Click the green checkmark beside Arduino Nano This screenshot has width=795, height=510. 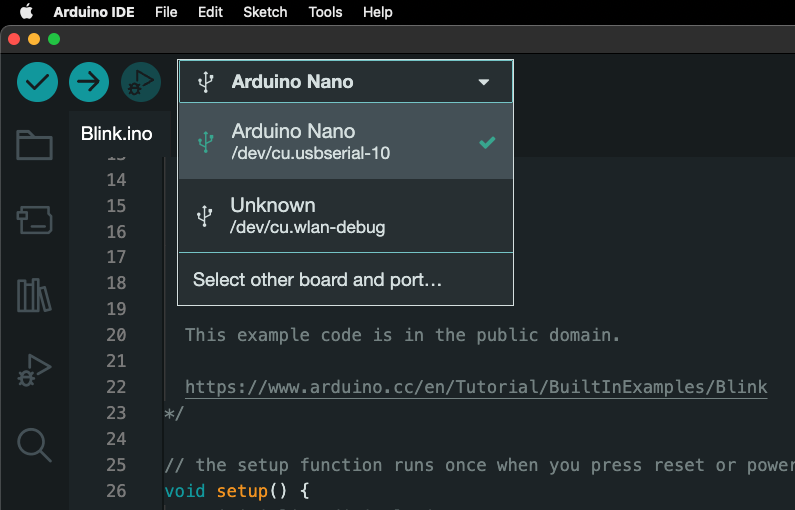pos(487,142)
